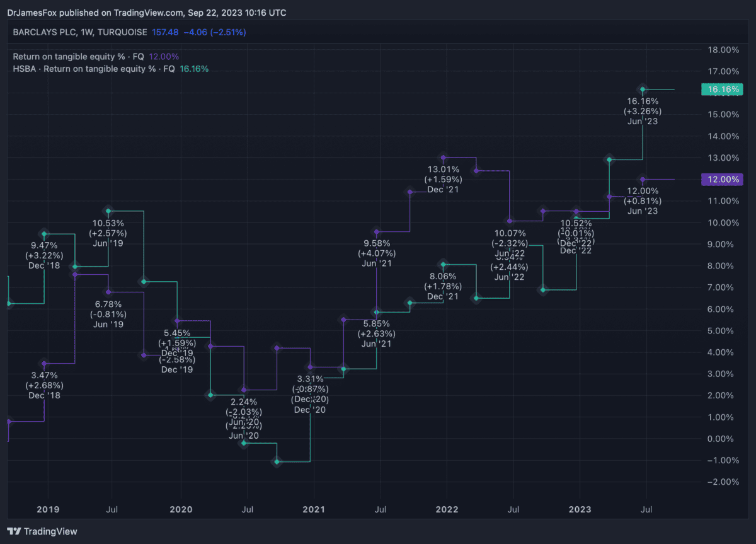Click the purple 3.47% Dec '18 diamond marker
Image resolution: width=756 pixels, height=544 pixels.
point(43,364)
